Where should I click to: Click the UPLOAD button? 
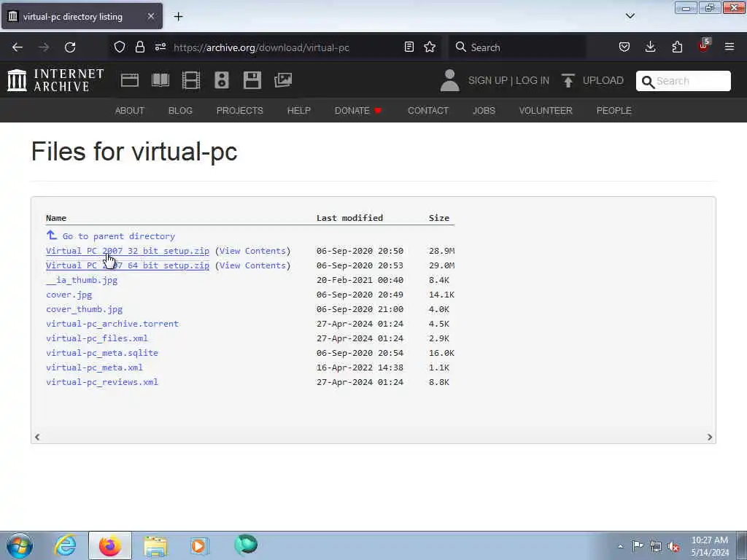pyautogui.click(x=592, y=80)
